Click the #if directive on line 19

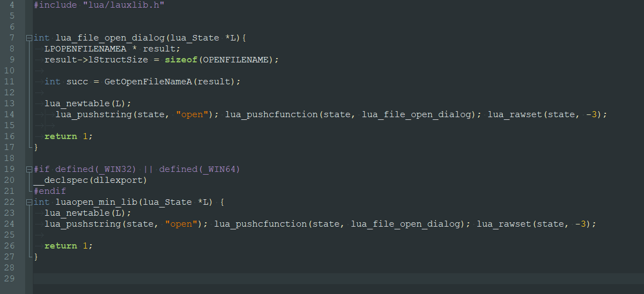[42, 169]
